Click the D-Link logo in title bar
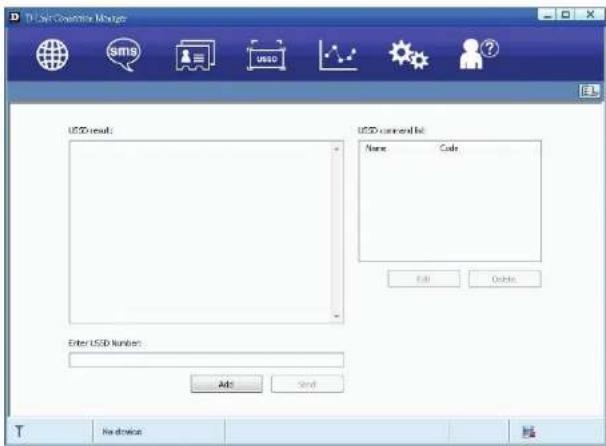The image size is (606, 446). pos(14,17)
